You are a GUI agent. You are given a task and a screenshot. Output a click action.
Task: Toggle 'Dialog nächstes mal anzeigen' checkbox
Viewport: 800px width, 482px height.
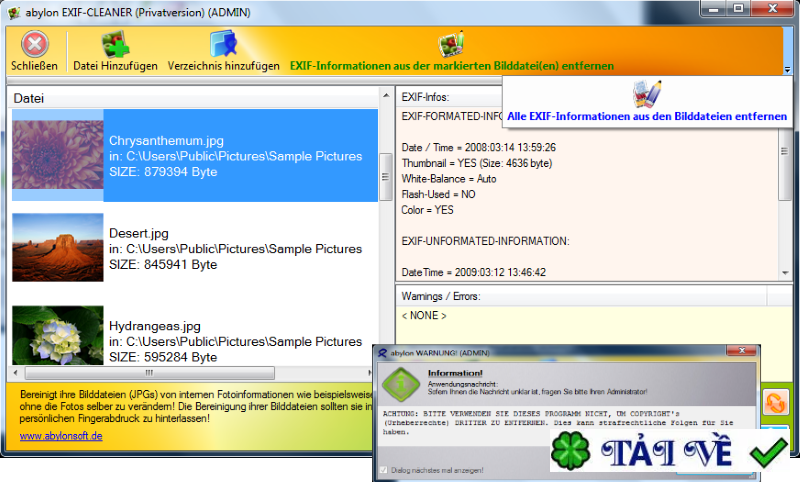pyautogui.click(x=384, y=470)
